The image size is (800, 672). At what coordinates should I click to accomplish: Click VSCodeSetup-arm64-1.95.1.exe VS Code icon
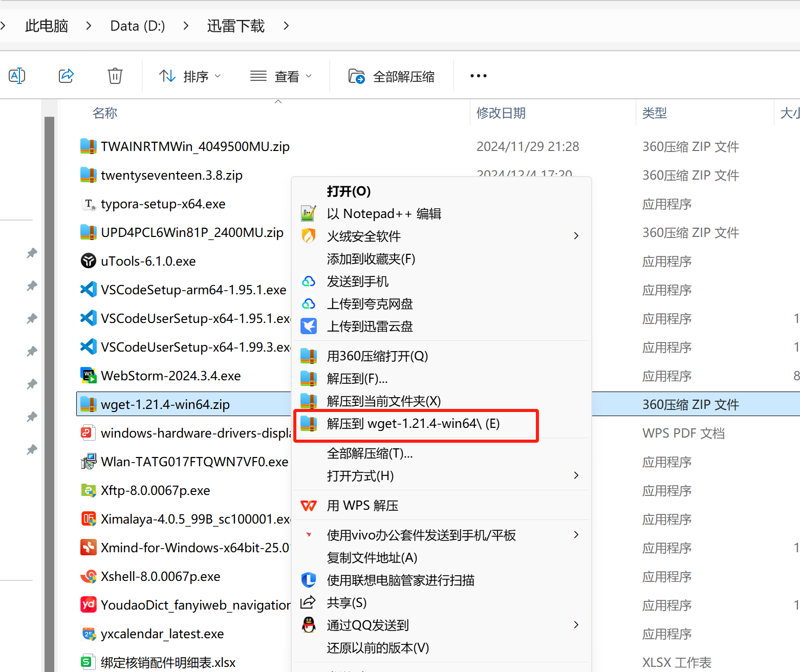coord(89,290)
